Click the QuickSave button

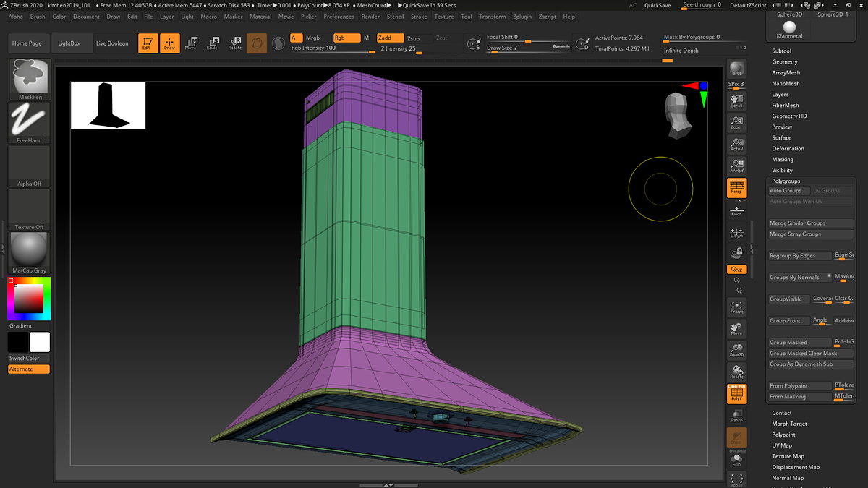657,5
